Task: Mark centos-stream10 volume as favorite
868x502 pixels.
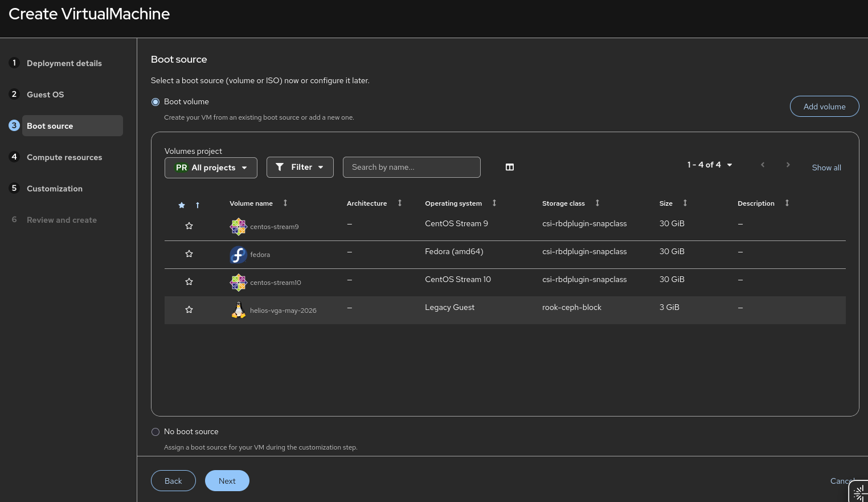Action: tap(189, 282)
